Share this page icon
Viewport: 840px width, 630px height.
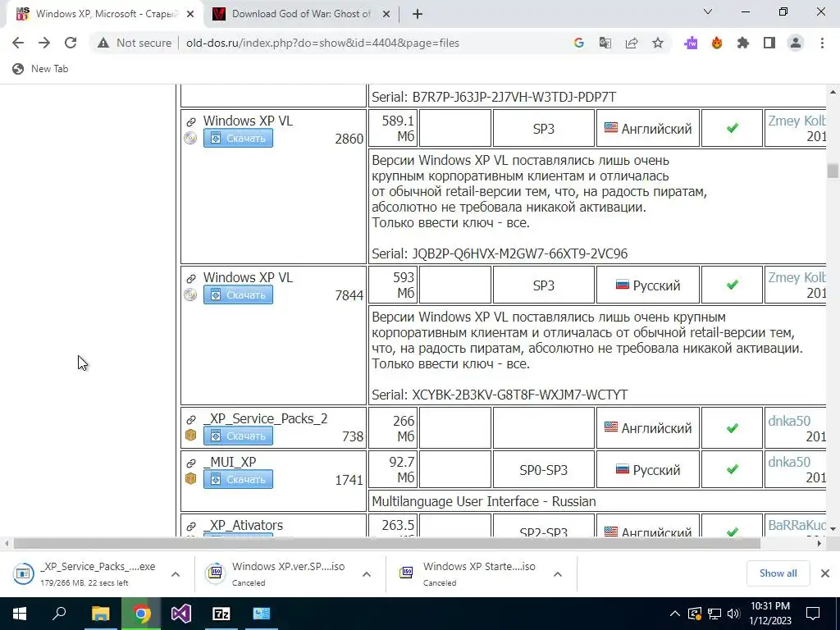(x=632, y=43)
